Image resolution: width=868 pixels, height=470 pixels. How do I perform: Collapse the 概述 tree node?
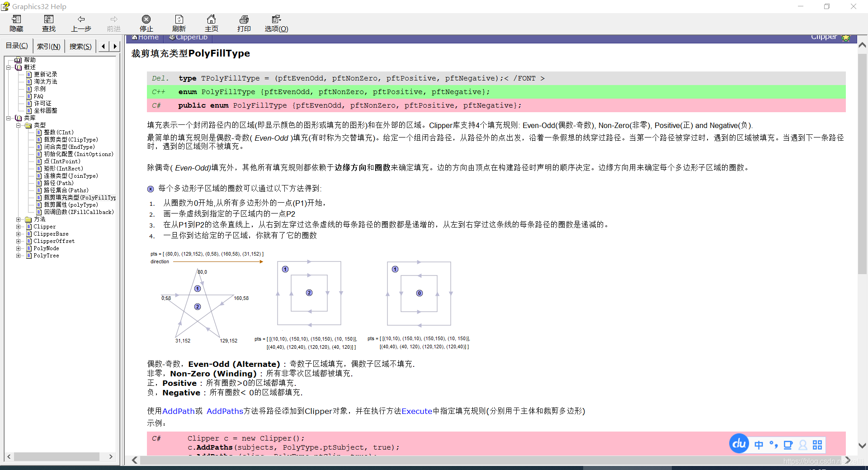point(9,67)
